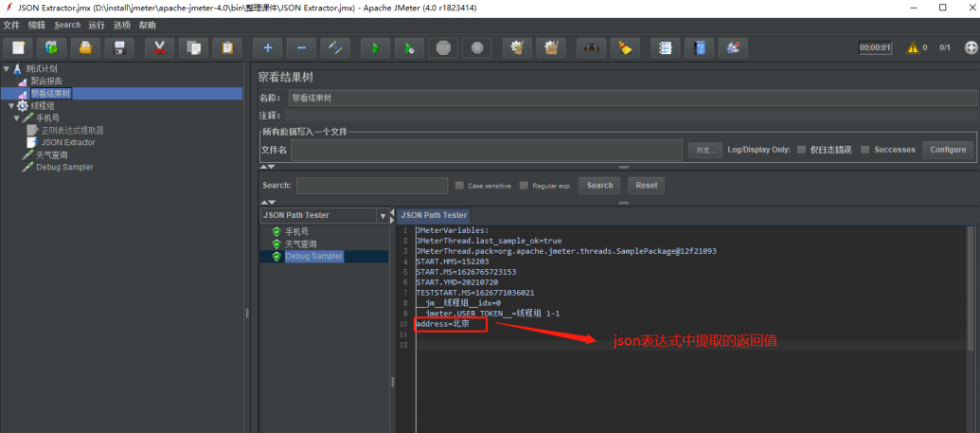Collapse the 手机号 sampler node
This screenshot has width=980, height=433.
(x=17, y=118)
